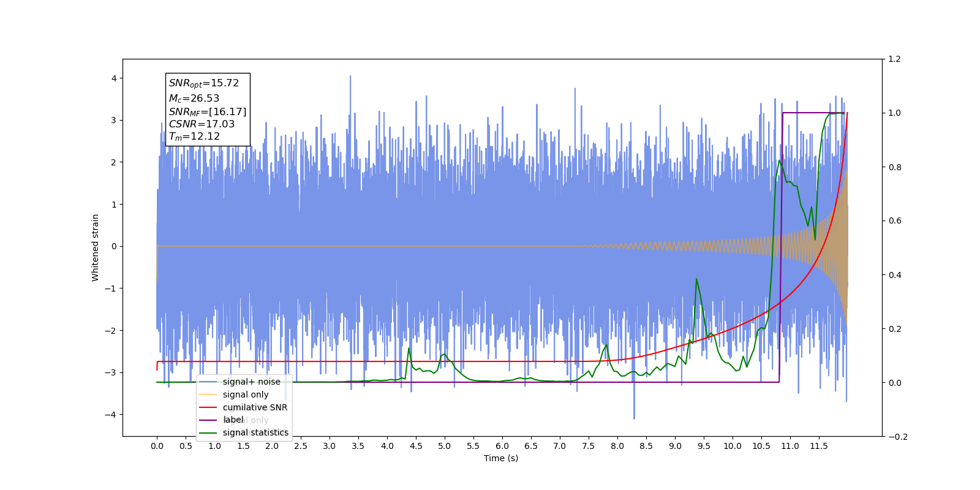The image size is (980, 490).
Task: Click the left y-axis tick label 4
Action: 114,78
